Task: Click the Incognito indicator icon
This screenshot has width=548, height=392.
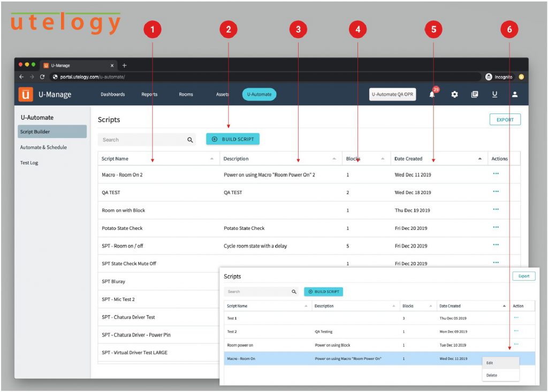Action: coord(489,77)
